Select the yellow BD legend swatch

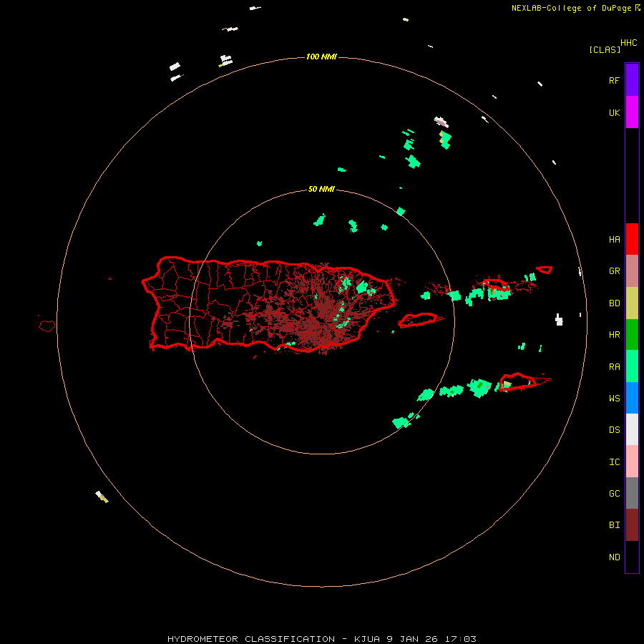[x=632, y=303]
